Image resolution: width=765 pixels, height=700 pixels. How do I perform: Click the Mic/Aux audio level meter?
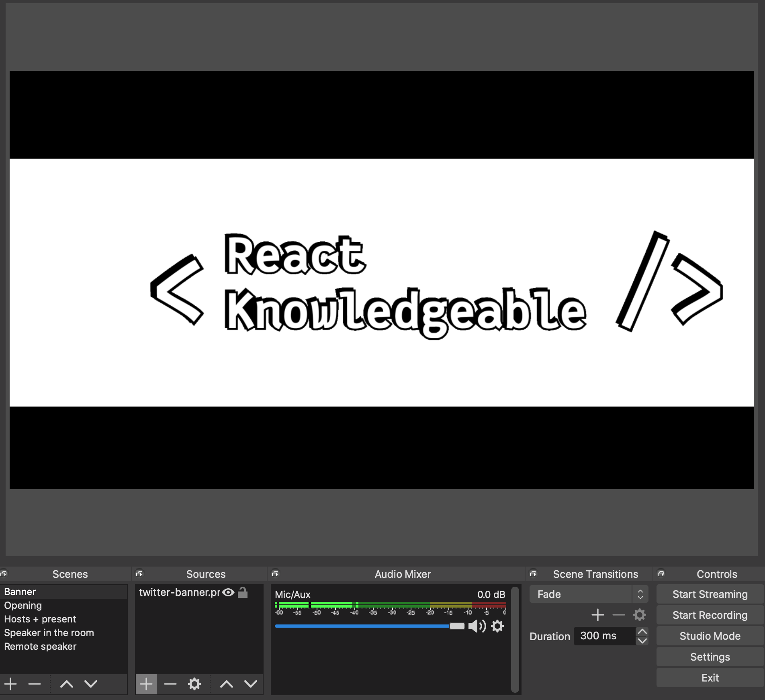tap(391, 605)
